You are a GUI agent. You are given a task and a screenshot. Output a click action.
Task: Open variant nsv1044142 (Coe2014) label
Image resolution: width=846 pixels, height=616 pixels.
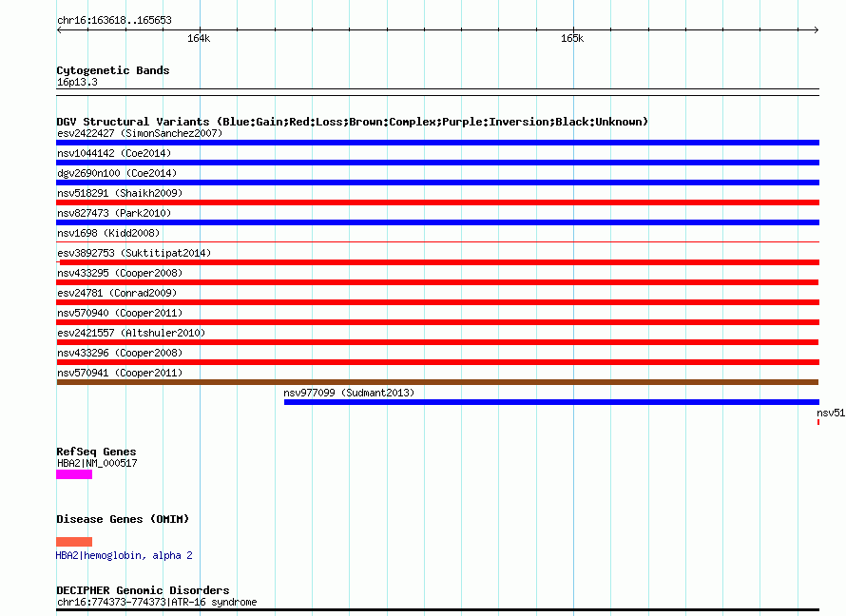click(x=114, y=153)
